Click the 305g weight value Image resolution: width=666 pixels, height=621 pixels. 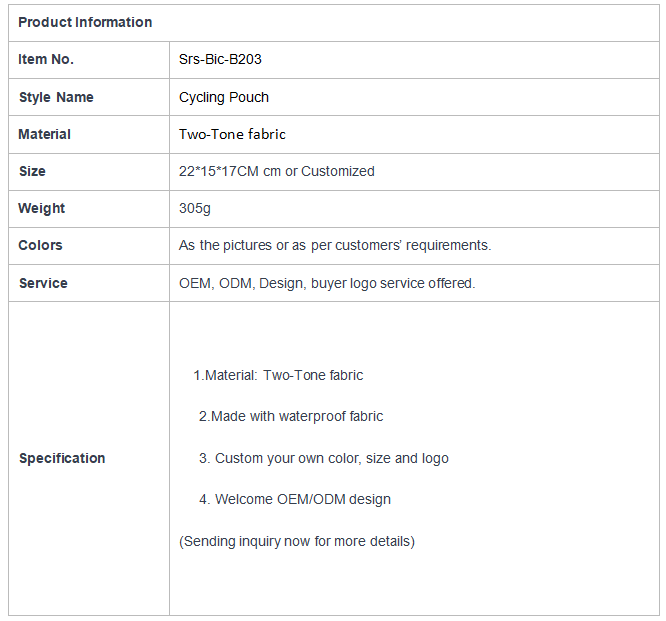[195, 208]
